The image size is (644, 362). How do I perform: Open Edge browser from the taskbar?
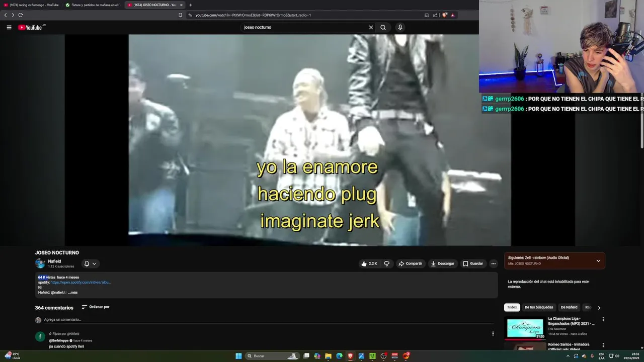[x=339, y=356]
